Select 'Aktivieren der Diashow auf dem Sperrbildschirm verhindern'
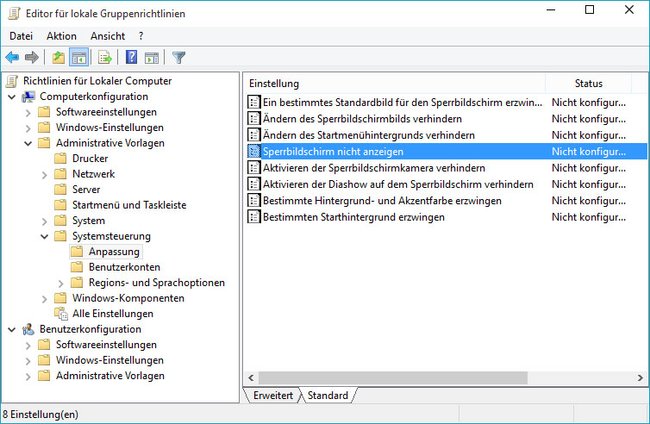Viewport: 650px width, 424px height. click(x=398, y=184)
